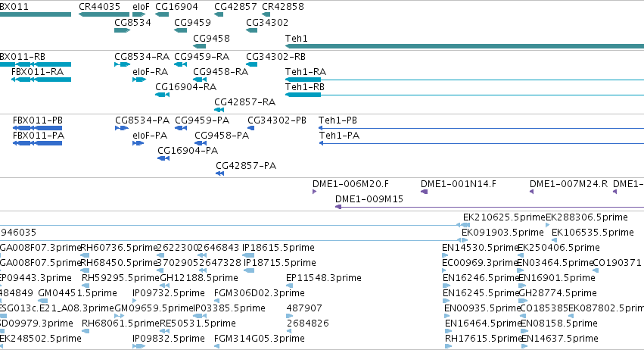Click the eloF gene label

(x=141, y=7)
